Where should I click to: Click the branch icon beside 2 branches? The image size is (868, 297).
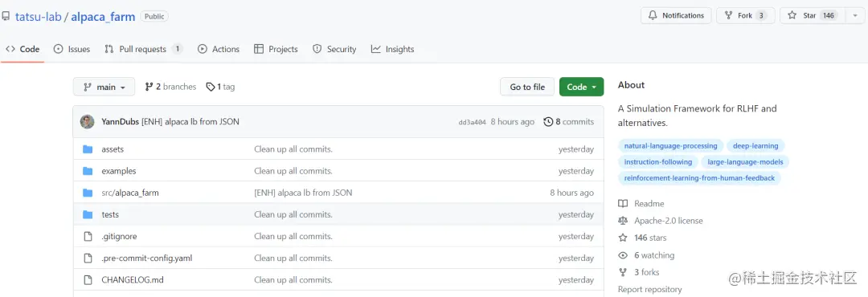pyautogui.click(x=149, y=87)
